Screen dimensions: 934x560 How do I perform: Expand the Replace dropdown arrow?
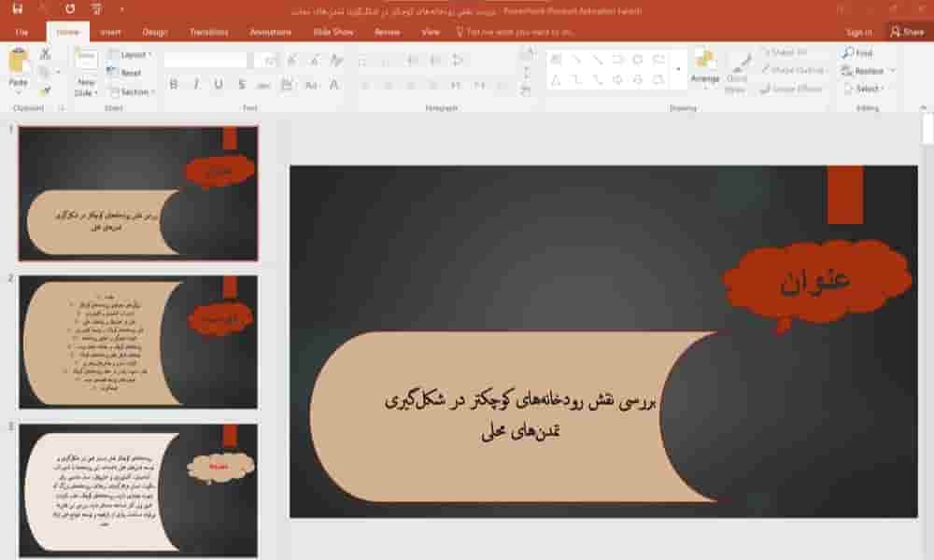pos(892,71)
